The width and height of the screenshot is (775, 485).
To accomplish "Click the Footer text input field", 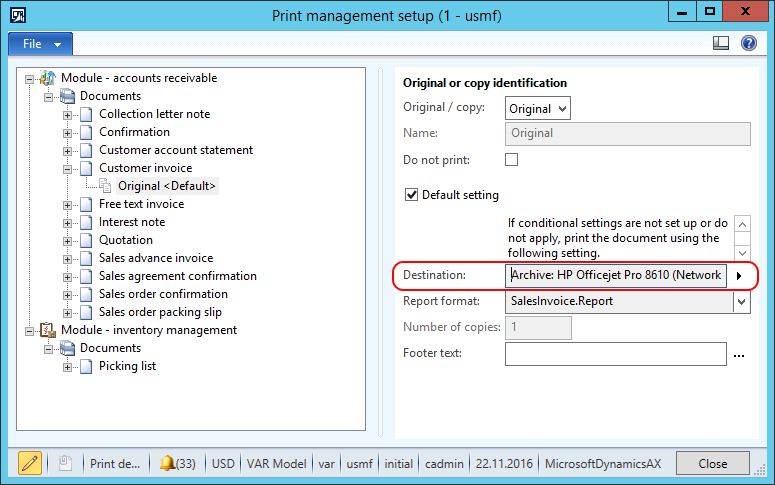I will click(x=615, y=354).
